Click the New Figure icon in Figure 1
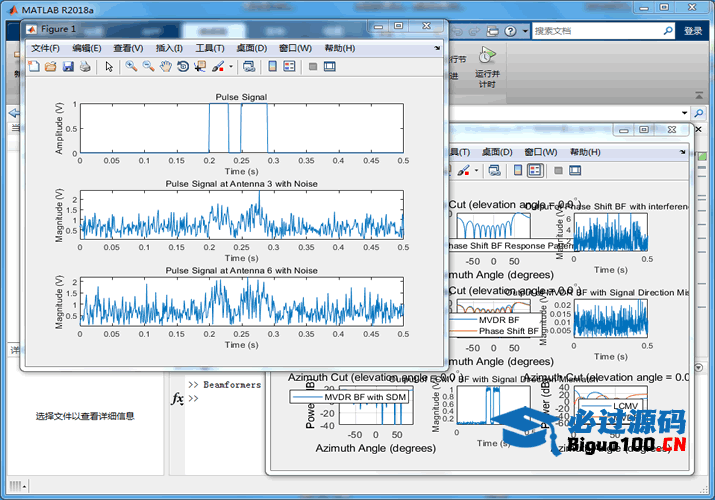Screen dimensions: 715x500 [x=33, y=67]
